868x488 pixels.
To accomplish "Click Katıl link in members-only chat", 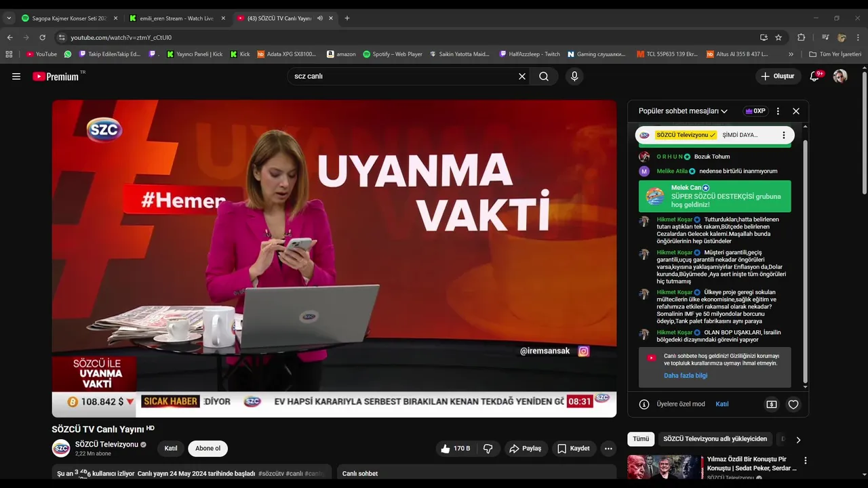I will [722, 404].
